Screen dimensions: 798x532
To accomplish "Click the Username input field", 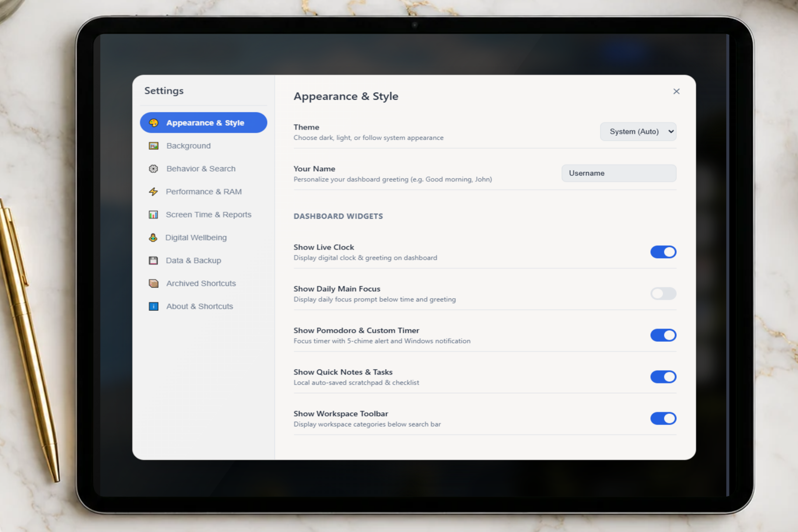I will [x=619, y=173].
